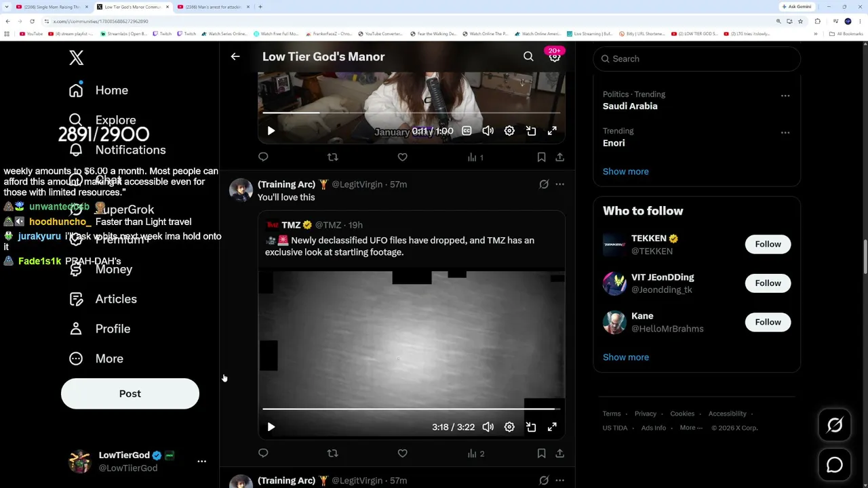View analytics of the "You'll love this" post
This screenshot has width=868, height=488.
[475, 453]
